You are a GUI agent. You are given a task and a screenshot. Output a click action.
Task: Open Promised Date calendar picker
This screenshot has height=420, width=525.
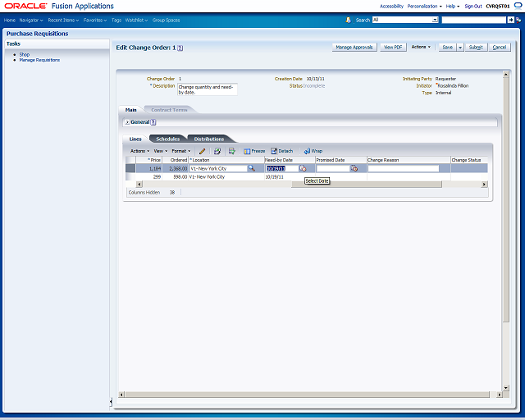pyautogui.click(x=354, y=168)
